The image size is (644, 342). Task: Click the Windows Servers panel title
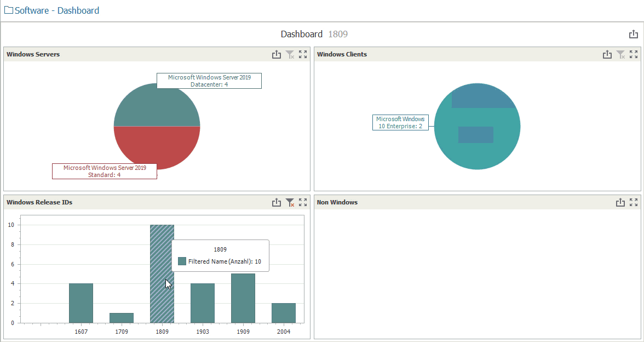tap(33, 54)
